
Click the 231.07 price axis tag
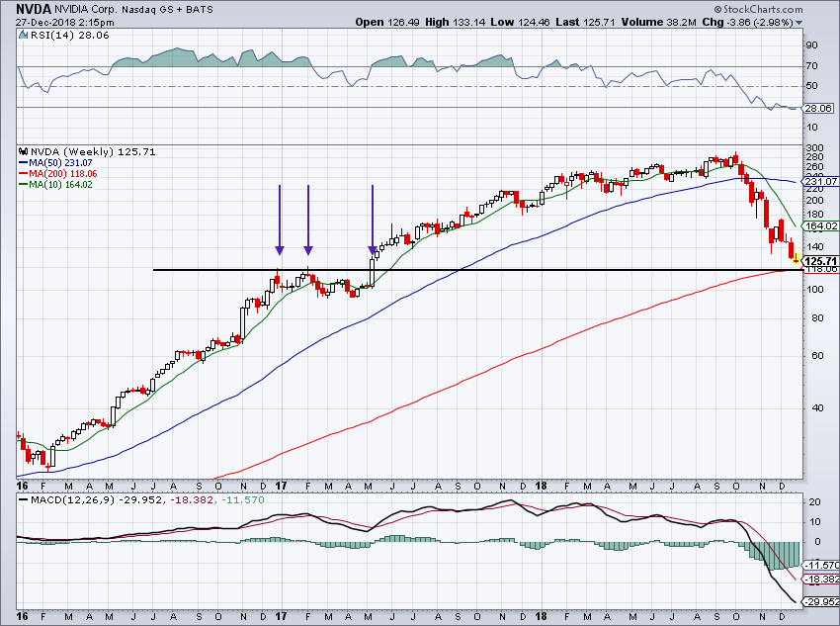coord(820,181)
